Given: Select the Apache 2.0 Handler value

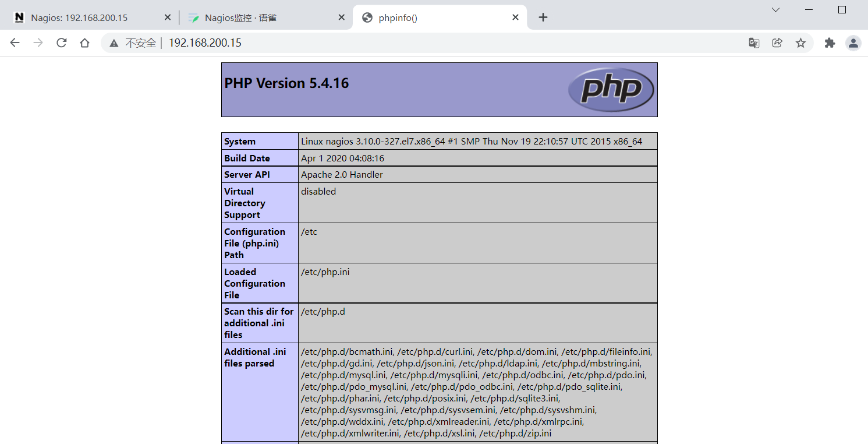Looking at the screenshot, I should [342, 175].
